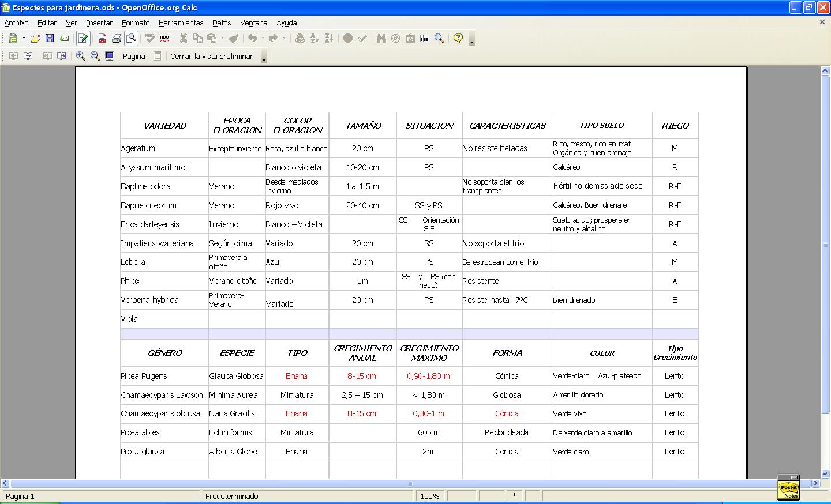
Task: Toggle the Page Preview button
Action: (131, 39)
